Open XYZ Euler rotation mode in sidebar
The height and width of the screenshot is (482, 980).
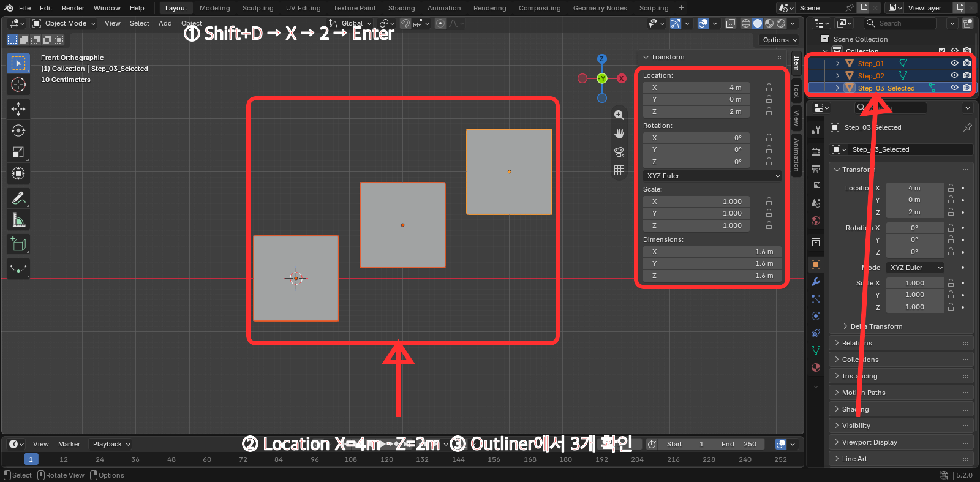[x=712, y=176]
